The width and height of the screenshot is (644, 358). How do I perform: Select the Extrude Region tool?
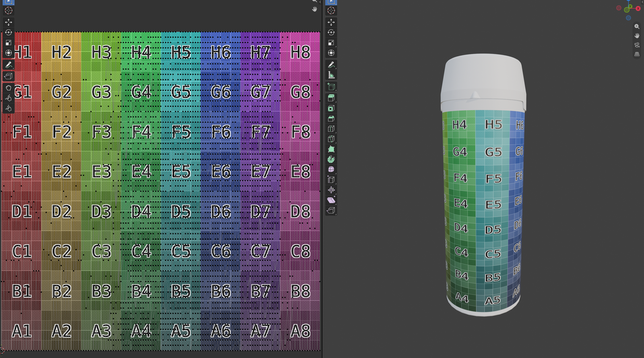coord(331,98)
